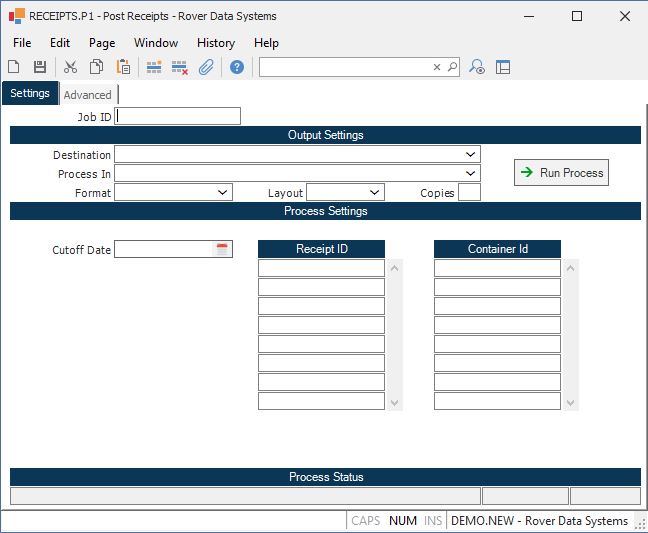648x533 pixels.
Task: Clear the search box with X
Action: (x=437, y=67)
